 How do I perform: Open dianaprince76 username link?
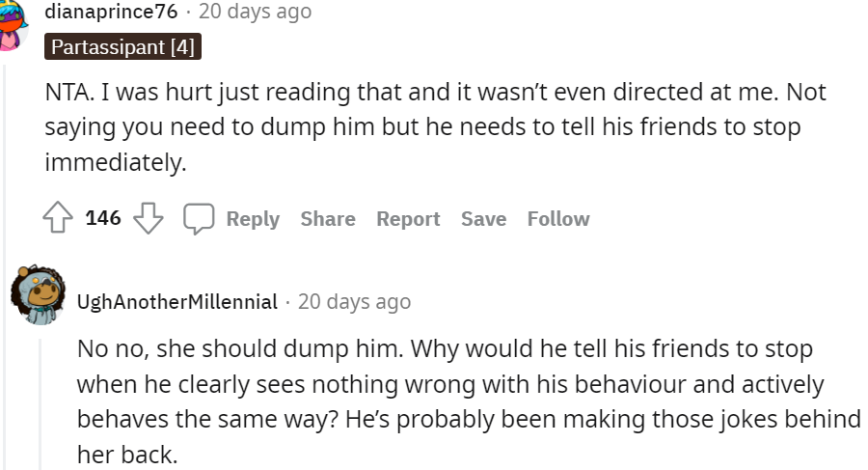tap(111, 12)
